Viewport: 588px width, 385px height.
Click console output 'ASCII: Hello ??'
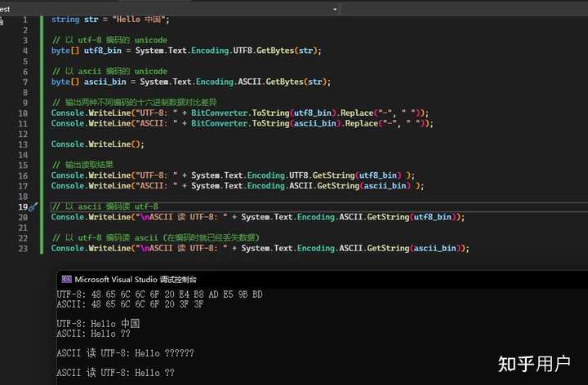[94, 334]
